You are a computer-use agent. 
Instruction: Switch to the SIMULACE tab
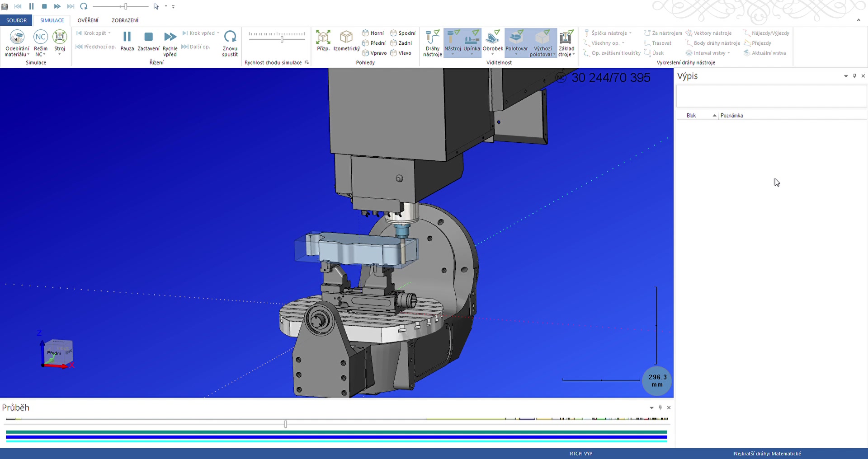pyautogui.click(x=52, y=20)
